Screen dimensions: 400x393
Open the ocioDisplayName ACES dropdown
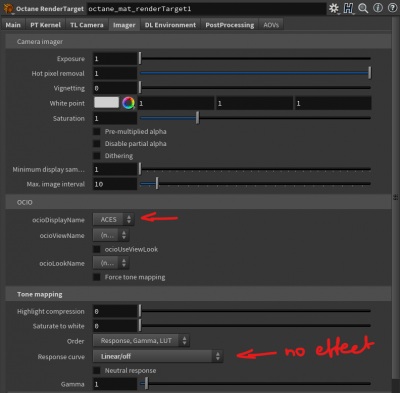pyautogui.click(x=114, y=219)
